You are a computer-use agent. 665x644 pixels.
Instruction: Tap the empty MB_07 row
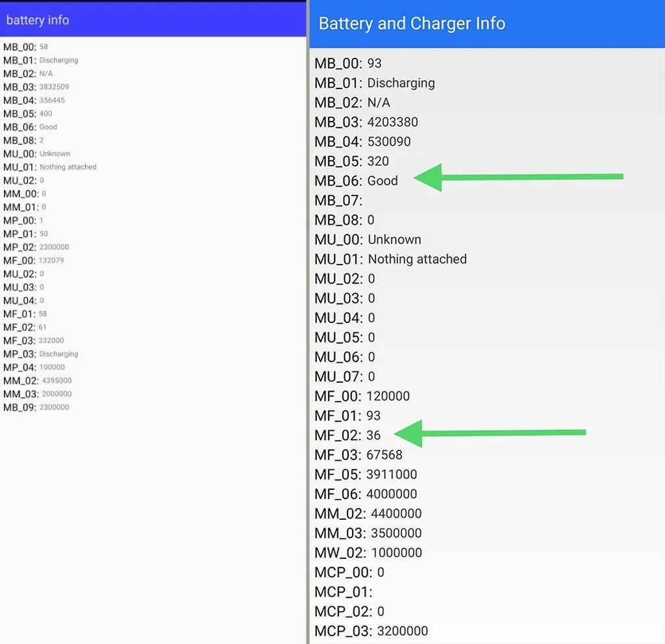click(338, 200)
